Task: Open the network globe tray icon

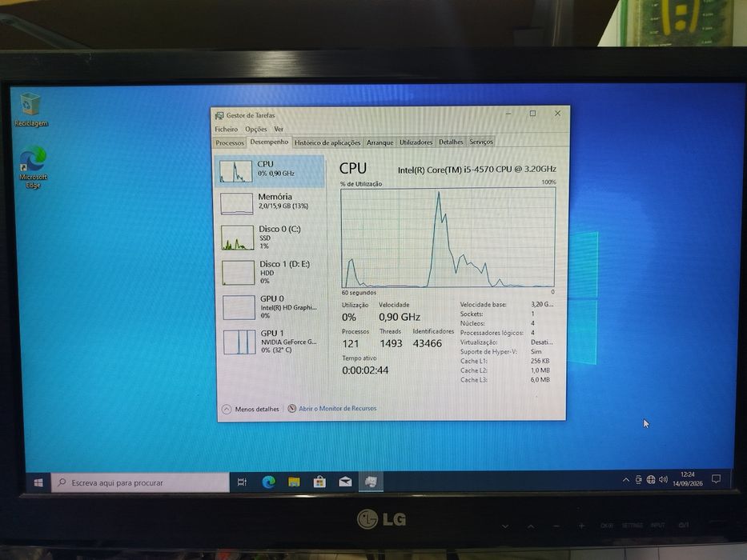Action: (x=651, y=479)
